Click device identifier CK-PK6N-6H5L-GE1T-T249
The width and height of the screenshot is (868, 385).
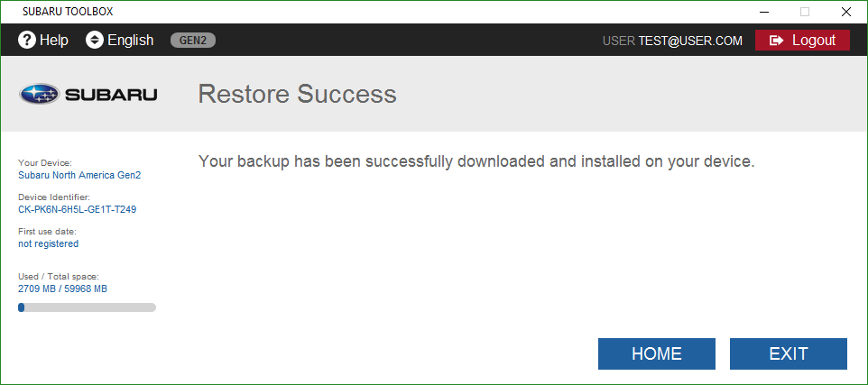[x=78, y=210]
